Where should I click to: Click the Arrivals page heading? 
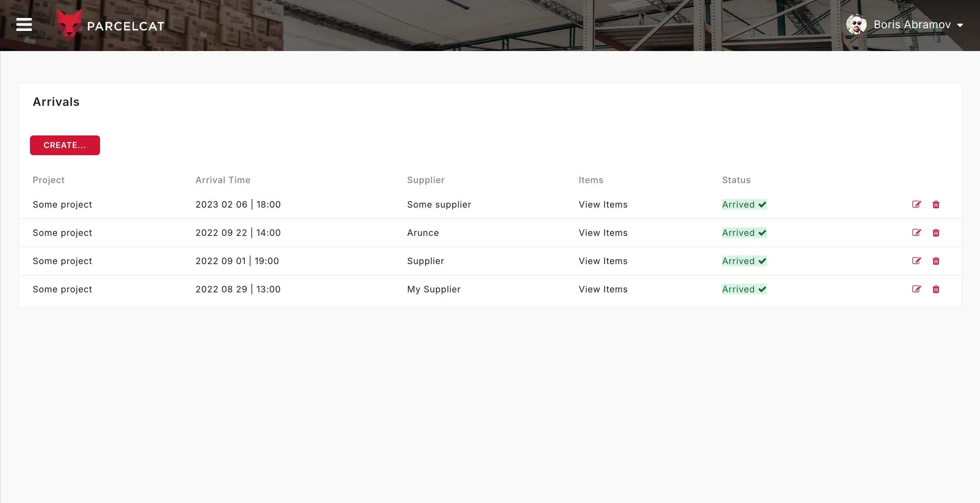click(x=56, y=102)
